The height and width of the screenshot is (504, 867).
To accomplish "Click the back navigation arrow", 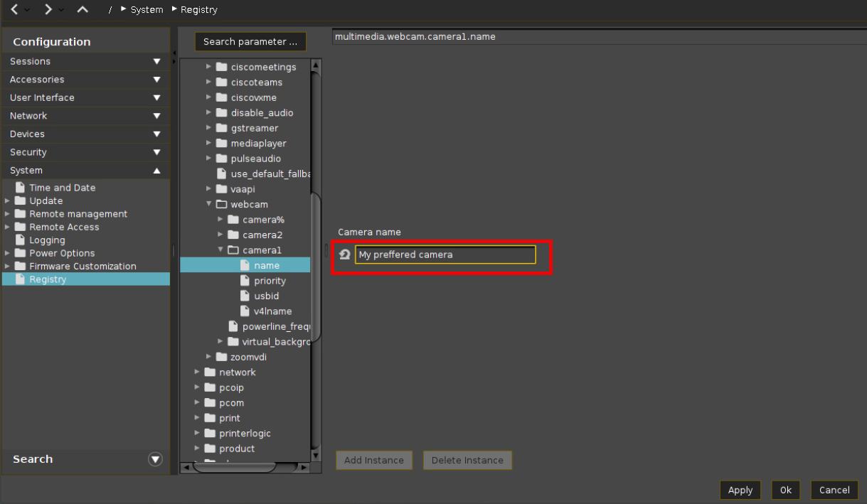I will coord(14,9).
